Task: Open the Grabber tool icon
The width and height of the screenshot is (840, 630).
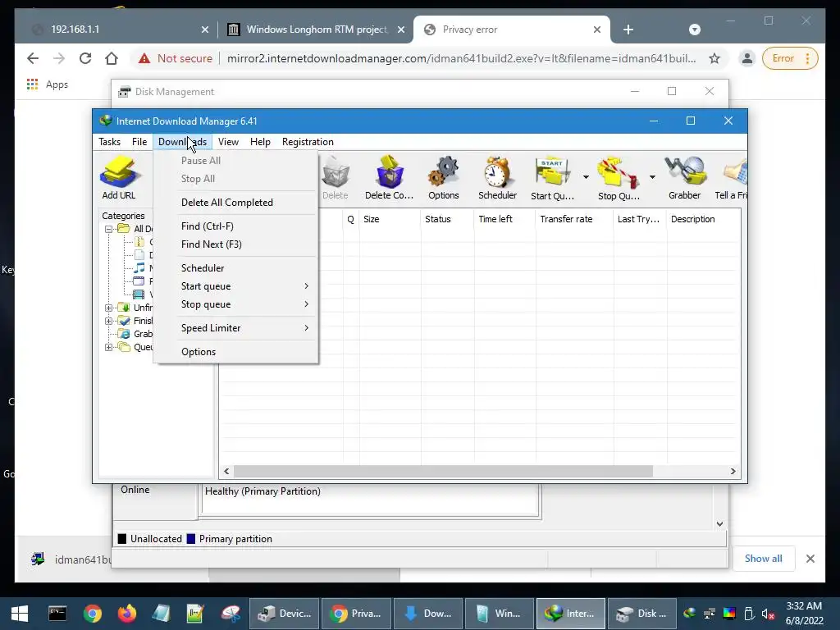Action: pos(685,178)
